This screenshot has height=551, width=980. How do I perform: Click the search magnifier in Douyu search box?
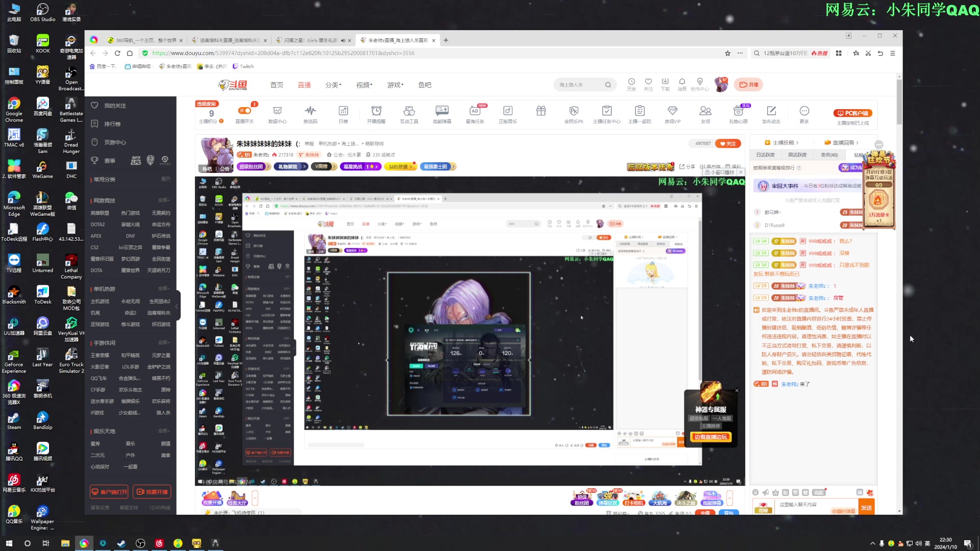(608, 85)
